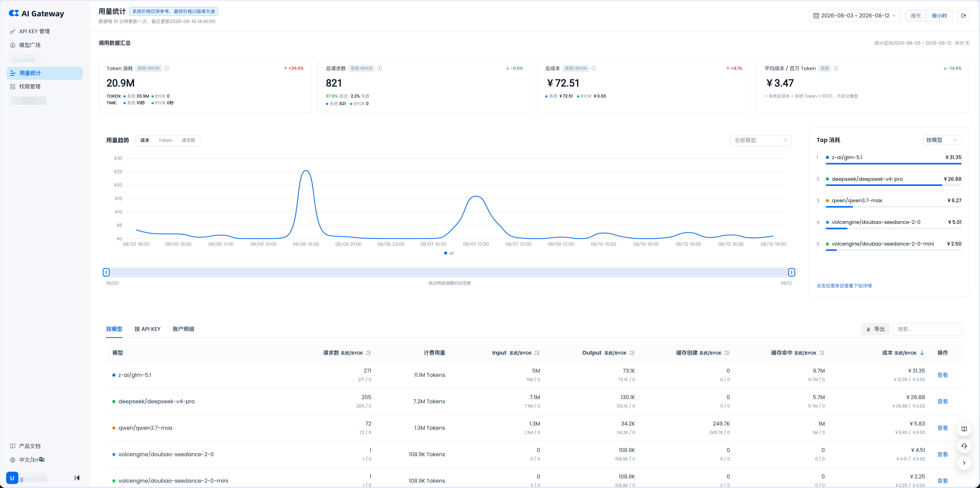Click 查看 for z-ai/glm-5.1 row
This screenshot has height=488, width=980.
point(942,375)
